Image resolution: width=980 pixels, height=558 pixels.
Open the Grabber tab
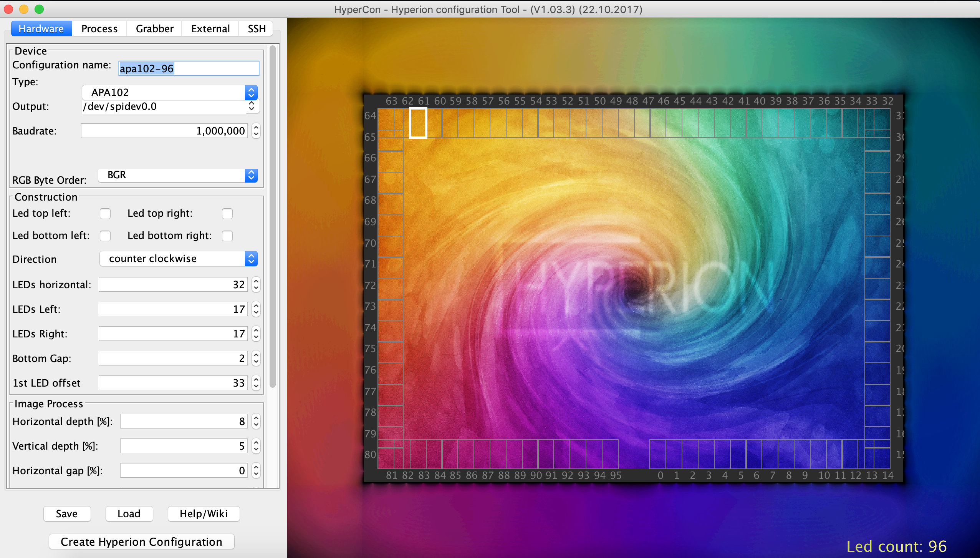[x=154, y=29]
